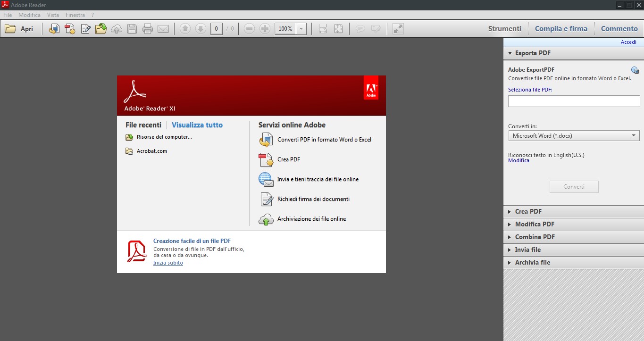The image size is (644, 341).
Task: Click the send file folder toolbar icon
Action: click(x=101, y=29)
